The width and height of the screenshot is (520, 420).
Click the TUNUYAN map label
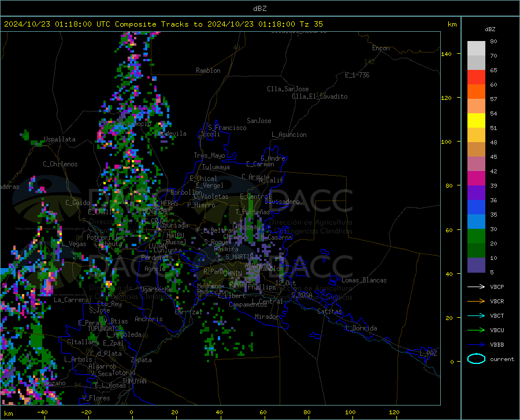[x=134, y=381]
